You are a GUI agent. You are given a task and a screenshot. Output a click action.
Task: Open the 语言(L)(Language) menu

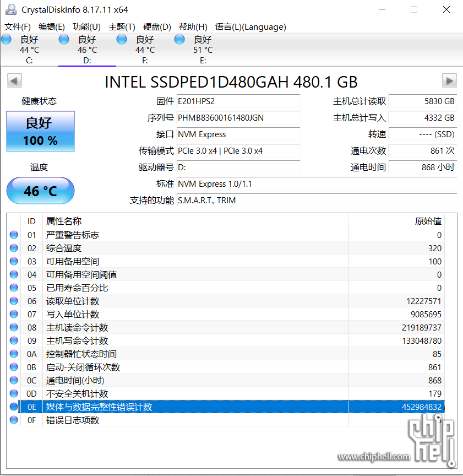tap(250, 27)
